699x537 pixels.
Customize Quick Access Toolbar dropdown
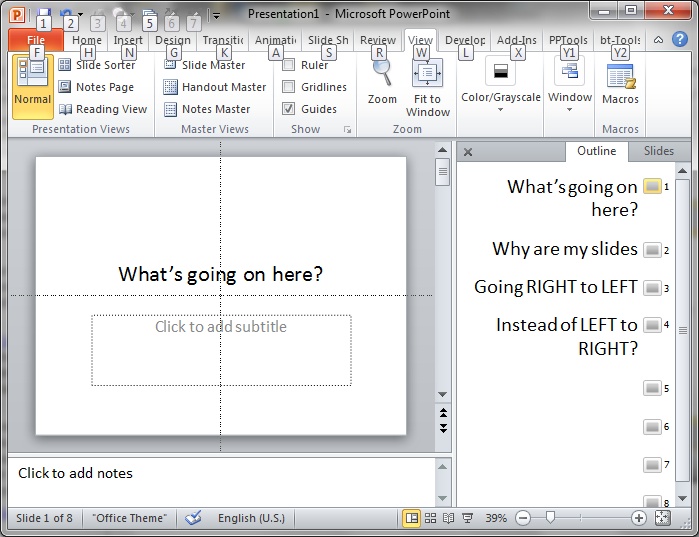click(x=216, y=15)
